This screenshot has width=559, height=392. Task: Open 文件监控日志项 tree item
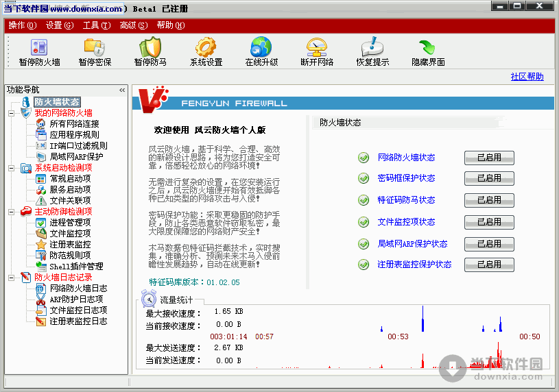coord(78,310)
